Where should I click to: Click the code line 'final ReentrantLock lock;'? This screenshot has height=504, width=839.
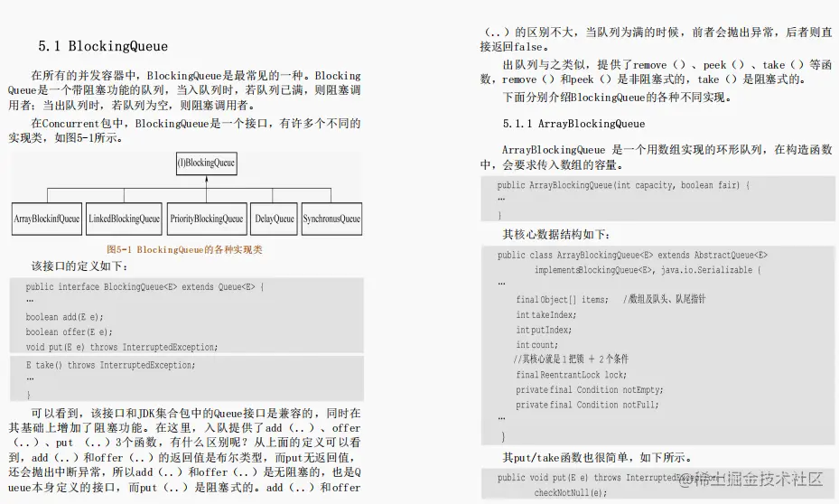pos(571,375)
